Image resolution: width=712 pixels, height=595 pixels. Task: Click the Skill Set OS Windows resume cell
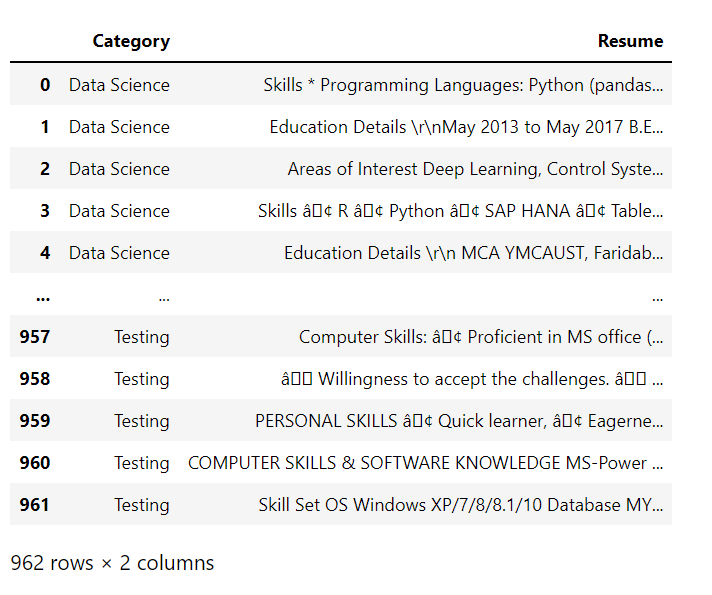point(461,505)
